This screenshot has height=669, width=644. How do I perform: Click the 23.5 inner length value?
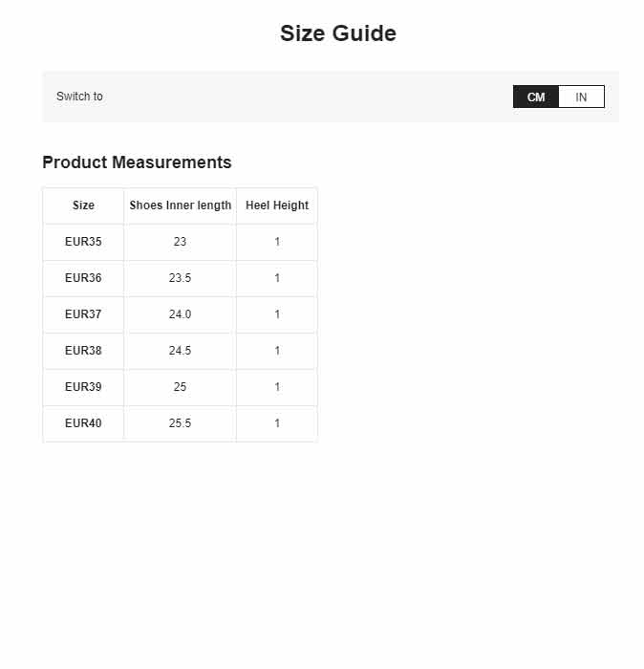tap(180, 278)
